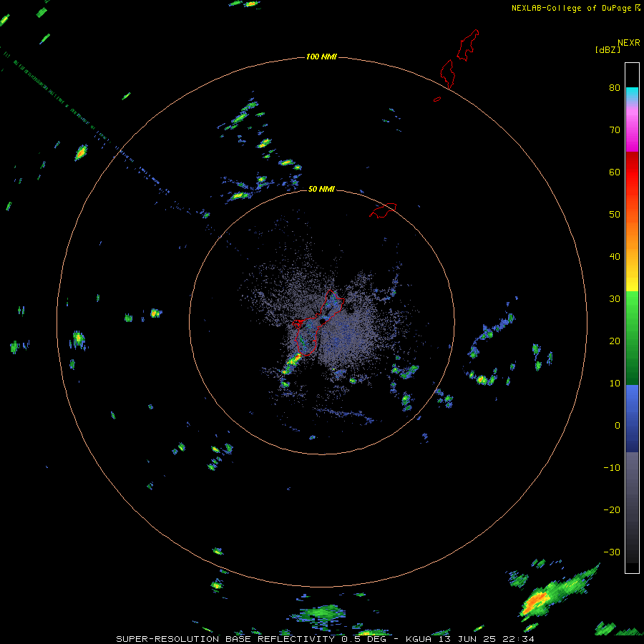
Task: Click the 70 value on dBZ scale
Action: 615,130
